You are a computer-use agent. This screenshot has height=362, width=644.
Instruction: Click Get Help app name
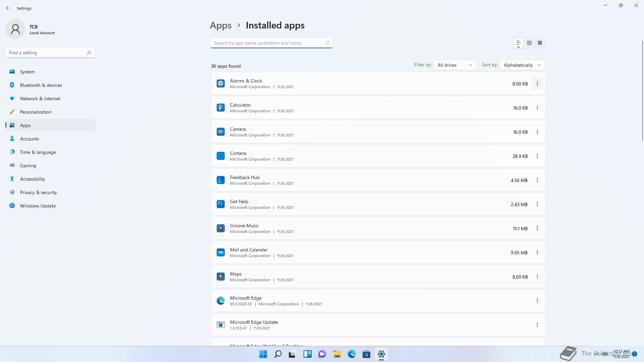pyautogui.click(x=239, y=201)
